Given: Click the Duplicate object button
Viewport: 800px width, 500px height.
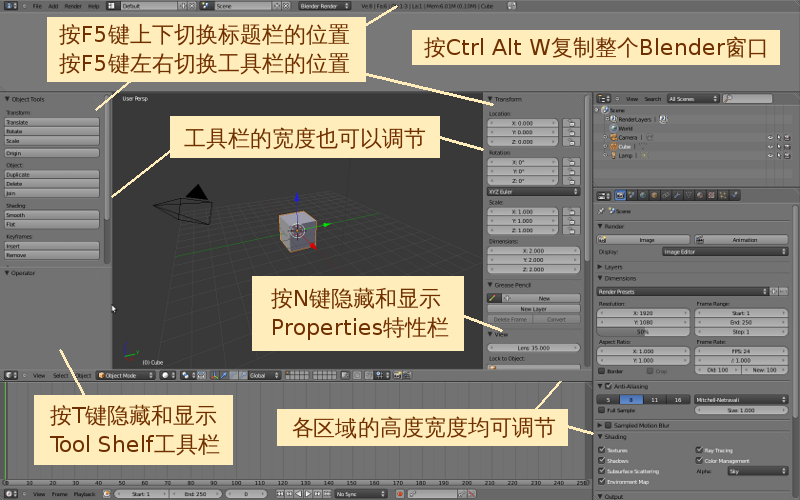Looking at the screenshot, I should 52,174.
